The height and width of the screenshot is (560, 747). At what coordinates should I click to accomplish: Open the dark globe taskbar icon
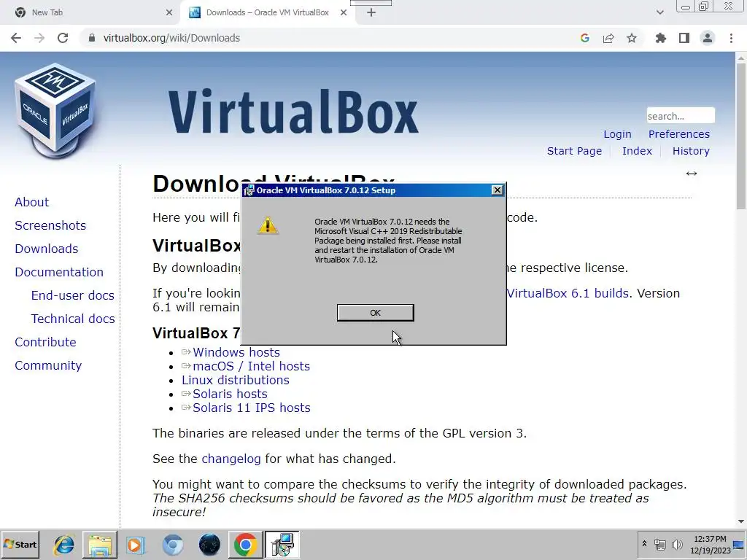point(209,544)
